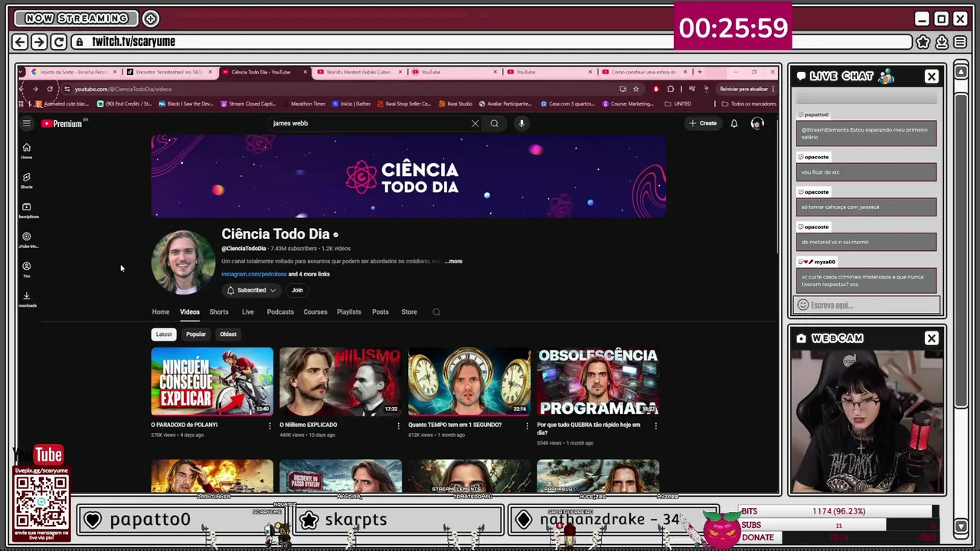The width and height of the screenshot is (980, 551).
Task: Click the plus tab icon next to Now Streaming
Action: [x=151, y=18]
